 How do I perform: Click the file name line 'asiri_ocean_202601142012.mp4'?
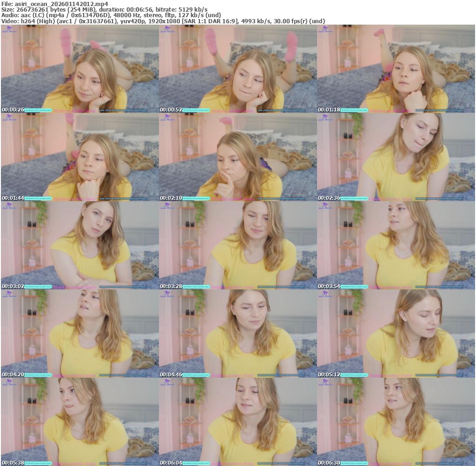click(55, 4)
